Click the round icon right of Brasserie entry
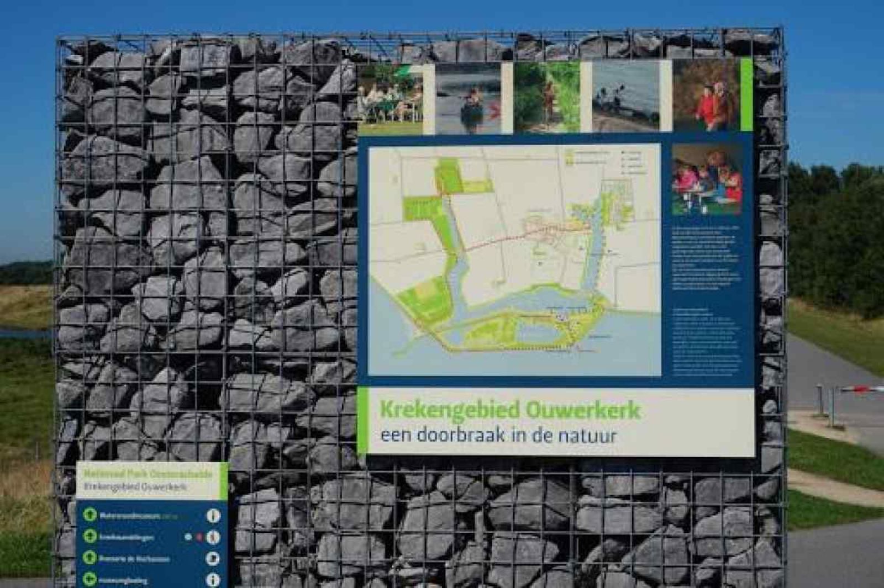Viewport: 884px width, 588px height. tap(213, 558)
